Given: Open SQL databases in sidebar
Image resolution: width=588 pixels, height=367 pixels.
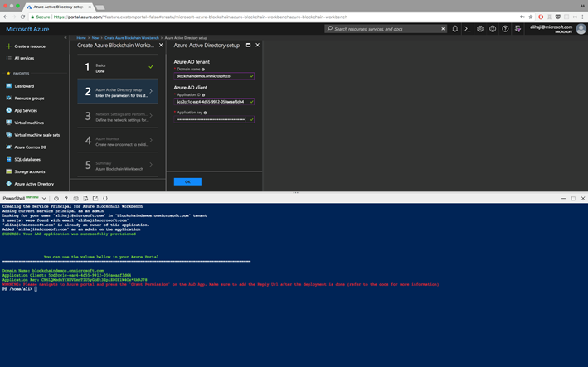Looking at the screenshot, I should pyautogui.click(x=27, y=159).
